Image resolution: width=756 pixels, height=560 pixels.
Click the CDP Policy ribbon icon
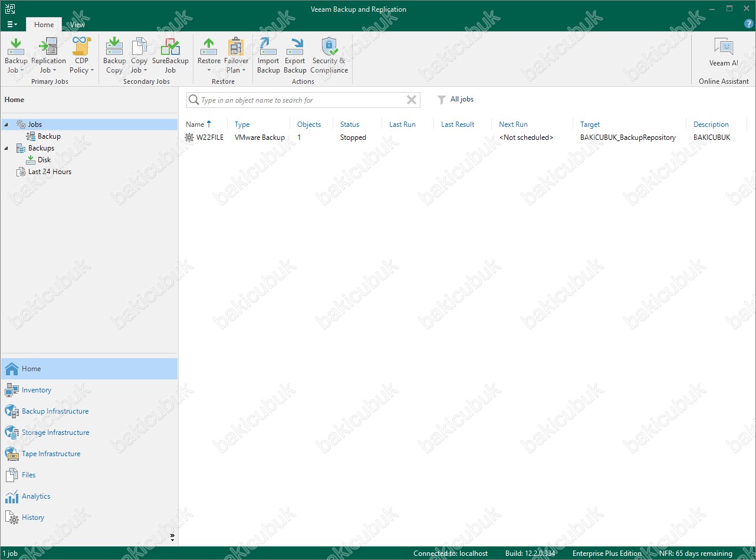(81, 46)
